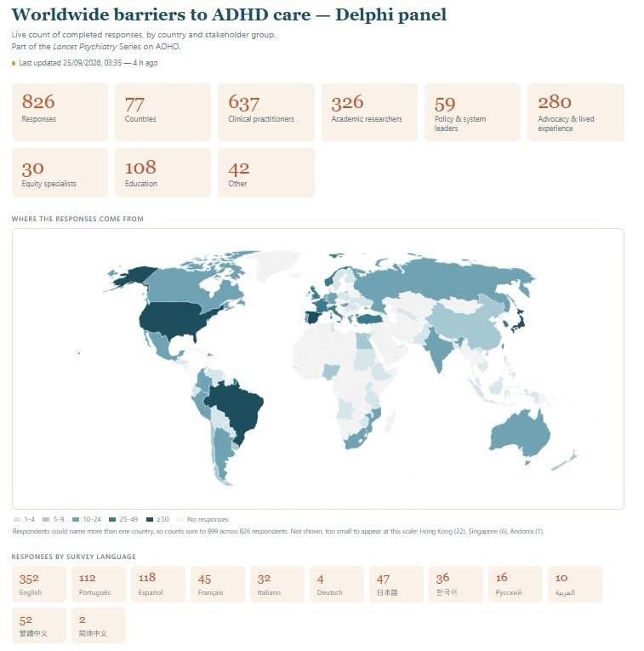The width and height of the screenshot is (644, 651).
Task: Click the 30 Equity specialists card
Action: pyautogui.click(x=60, y=173)
